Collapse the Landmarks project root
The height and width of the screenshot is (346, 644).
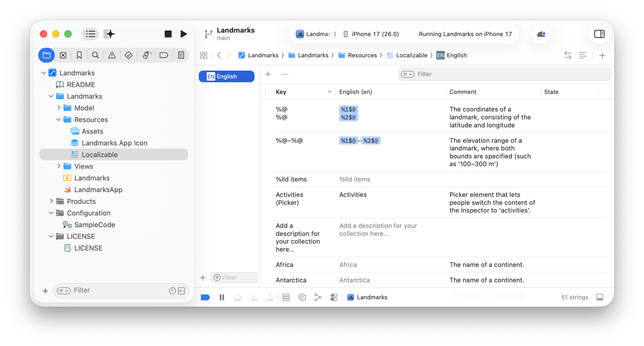coord(44,73)
